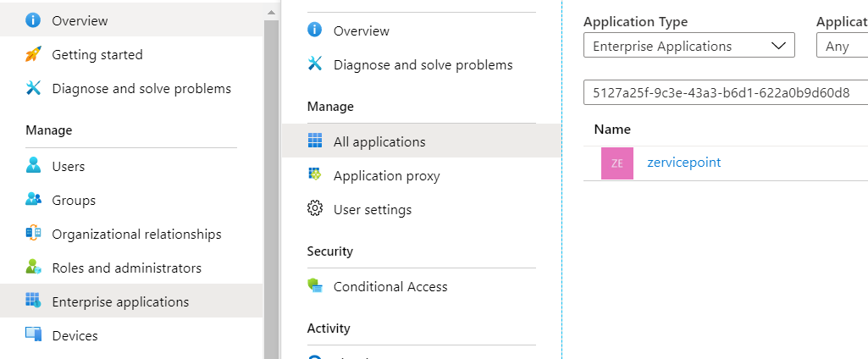This screenshot has width=868, height=359.
Task: Expand the dropdown showing Any
Action: (x=842, y=46)
